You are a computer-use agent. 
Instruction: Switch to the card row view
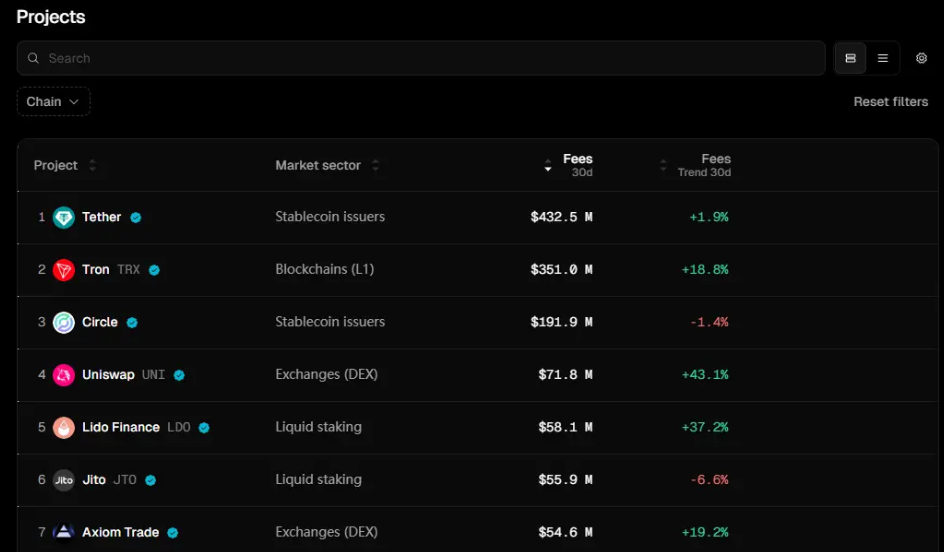coord(850,58)
